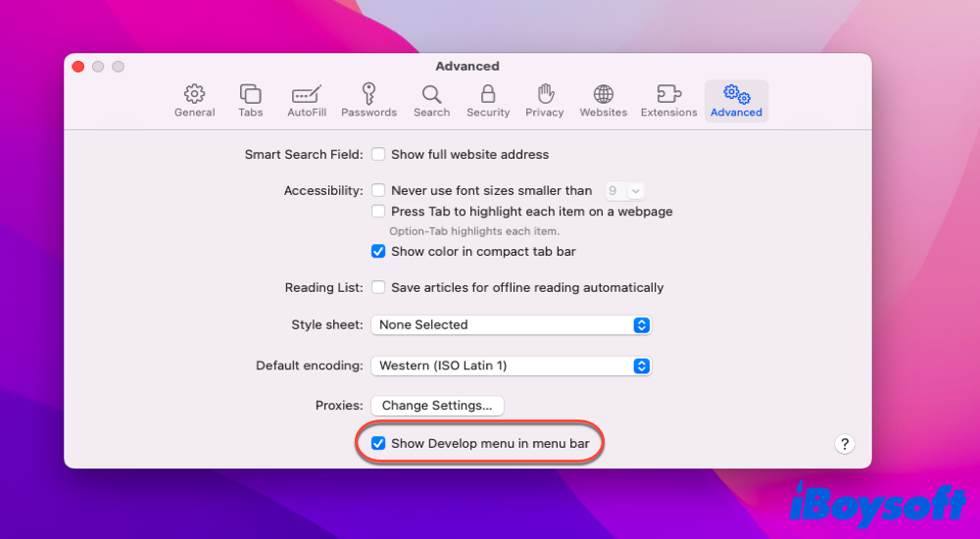Viewport: 980px width, 539px height.
Task: Select the Advanced preferences tab
Action: (x=736, y=101)
